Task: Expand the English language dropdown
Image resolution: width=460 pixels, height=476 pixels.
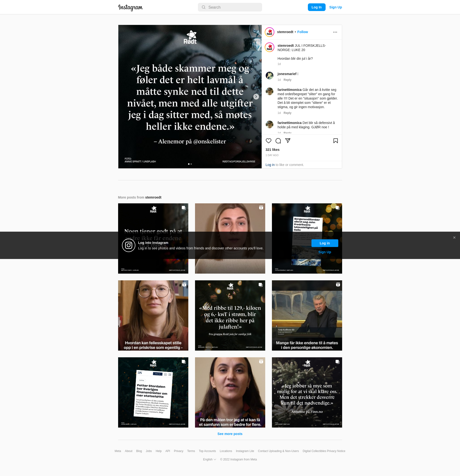Action: [210, 459]
